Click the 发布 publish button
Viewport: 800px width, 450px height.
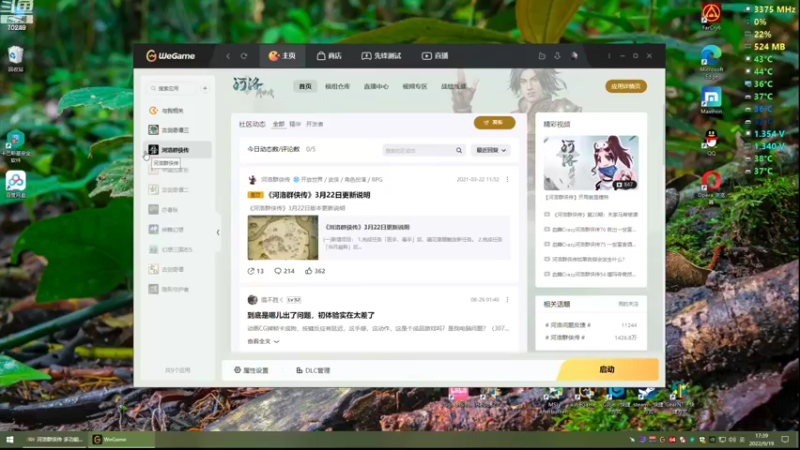[494, 122]
